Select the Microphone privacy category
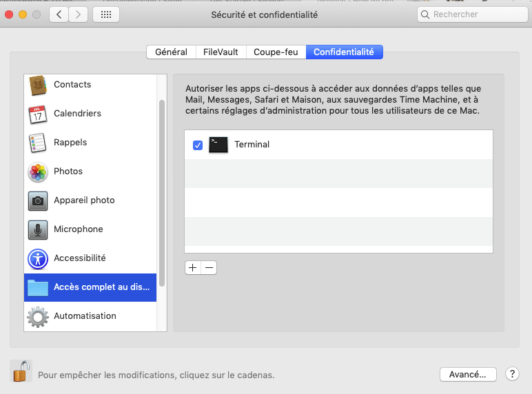This screenshot has height=394, width=532. [78, 229]
